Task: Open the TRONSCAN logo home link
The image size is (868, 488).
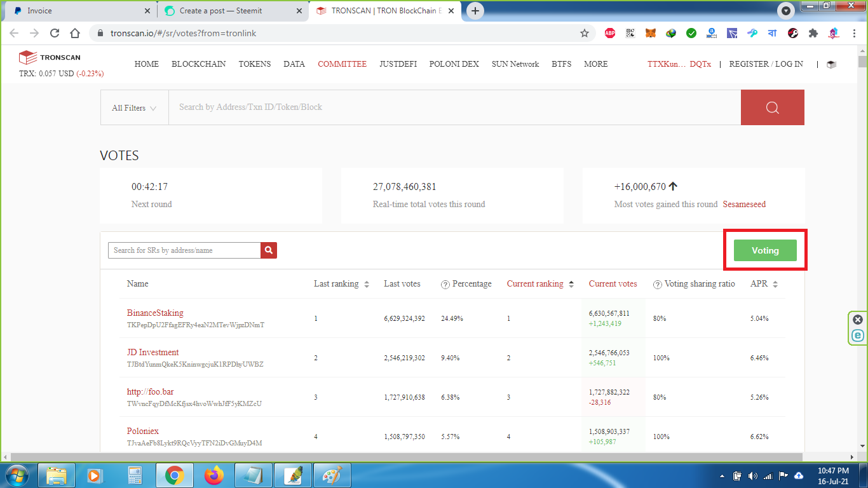Action: [x=50, y=57]
